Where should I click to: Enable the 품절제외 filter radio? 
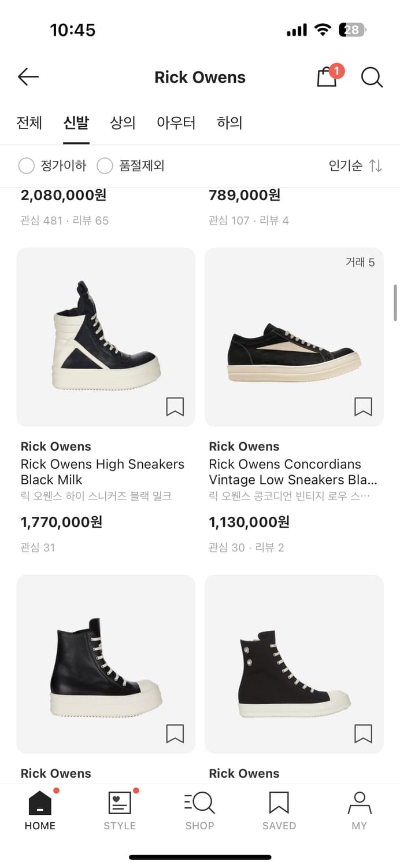pyautogui.click(x=105, y=166)
